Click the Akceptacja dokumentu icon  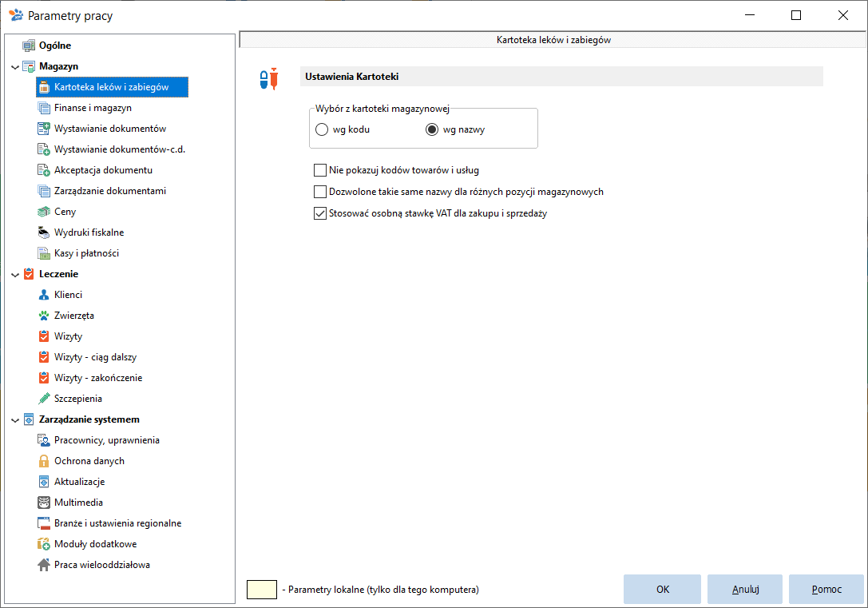click(44, 170)
